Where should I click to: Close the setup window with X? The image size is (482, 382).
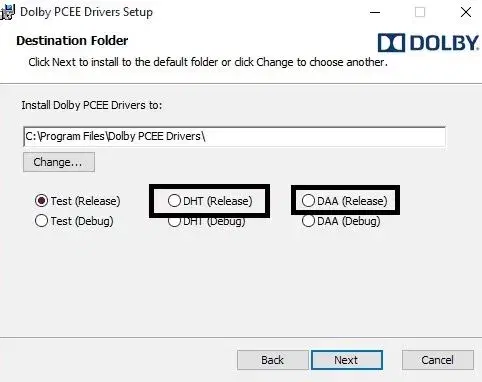click(x=466, y=12)
